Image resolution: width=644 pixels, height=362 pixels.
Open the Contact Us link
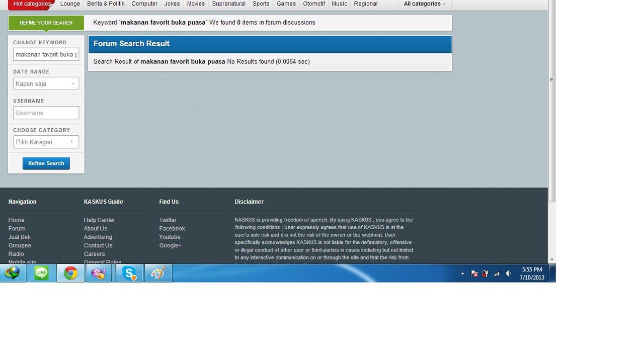point(98,245)
